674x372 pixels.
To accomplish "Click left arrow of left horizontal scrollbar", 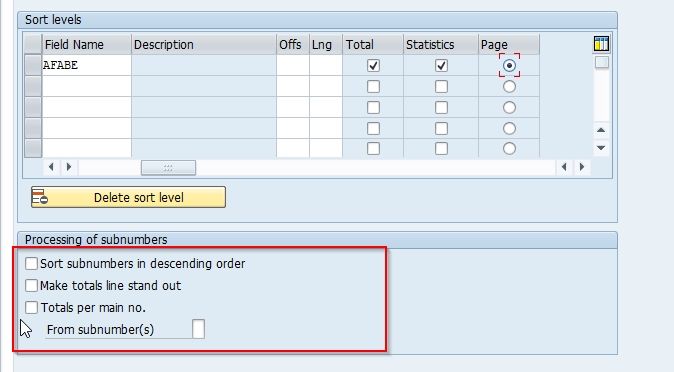I will (x=51, y=167).
